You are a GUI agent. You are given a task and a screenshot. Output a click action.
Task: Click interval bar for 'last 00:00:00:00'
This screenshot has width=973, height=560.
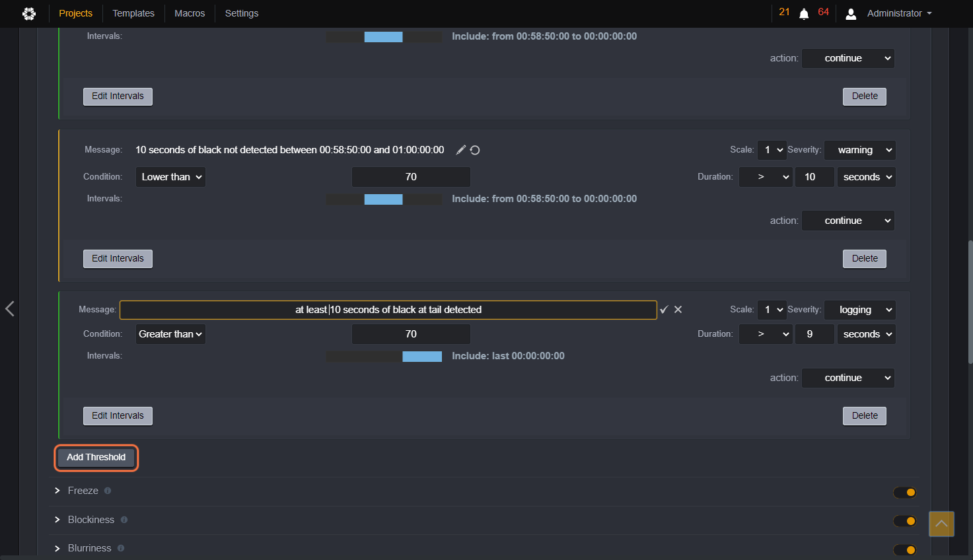pos(384,357)
